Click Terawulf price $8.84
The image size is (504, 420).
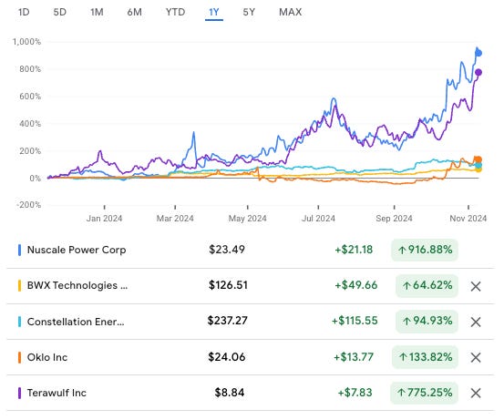230,393
